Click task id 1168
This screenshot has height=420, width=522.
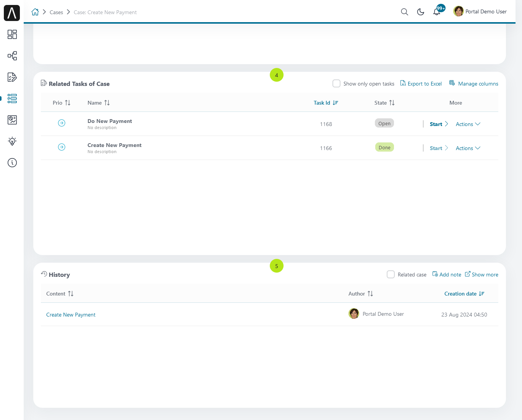click(x=326, y=124)
